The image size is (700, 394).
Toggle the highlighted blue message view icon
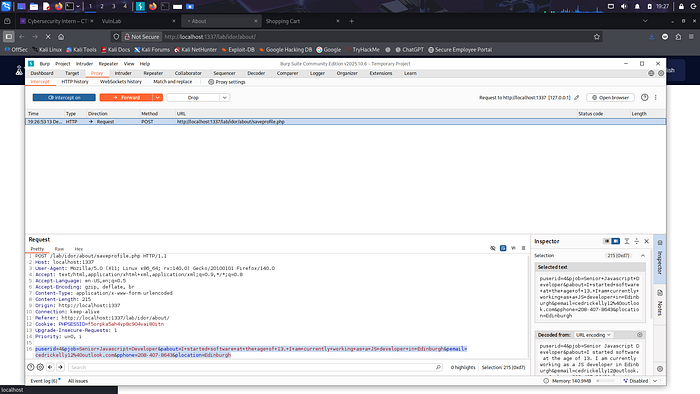(x=503, y=248)
